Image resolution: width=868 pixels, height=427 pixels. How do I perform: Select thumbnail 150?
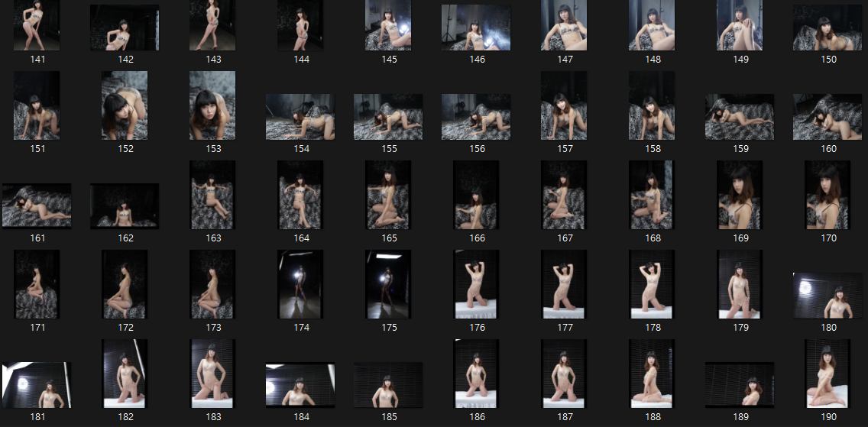click(x=828, y=27)
